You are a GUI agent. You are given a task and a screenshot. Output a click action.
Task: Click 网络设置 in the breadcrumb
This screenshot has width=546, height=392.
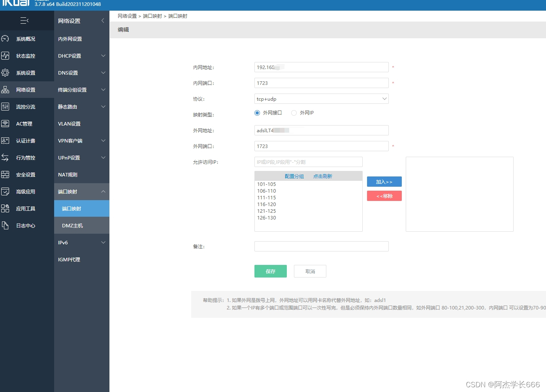point(127,16)
